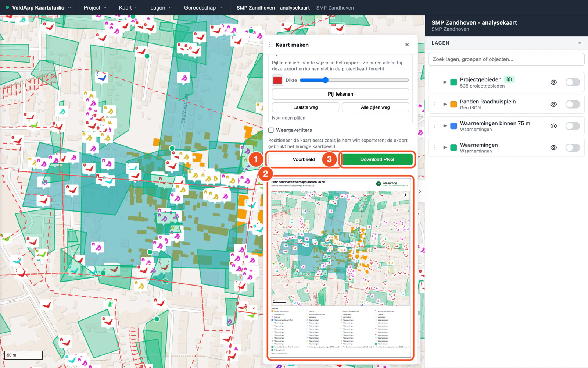The width and height of the screenshot is (588, 368).
Task: Expand the Panden Raadhuisplein layer
Action: [445, 104]
